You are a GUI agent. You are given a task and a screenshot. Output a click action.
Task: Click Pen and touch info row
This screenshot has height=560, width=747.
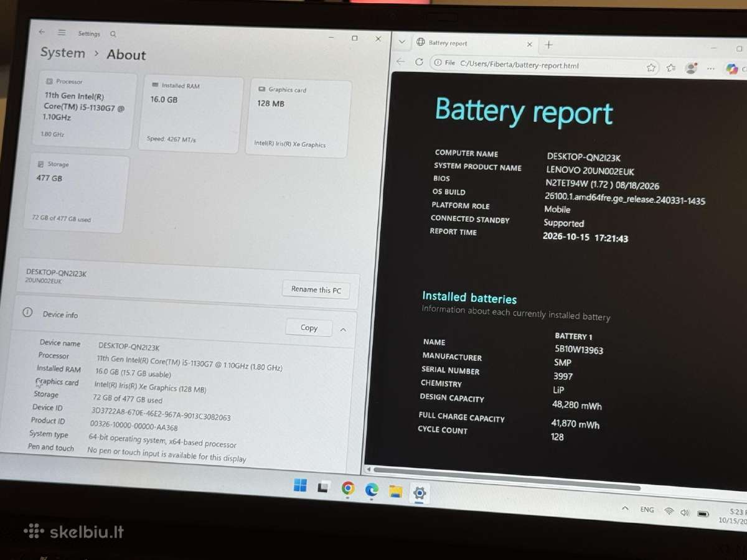click(137, 453)
